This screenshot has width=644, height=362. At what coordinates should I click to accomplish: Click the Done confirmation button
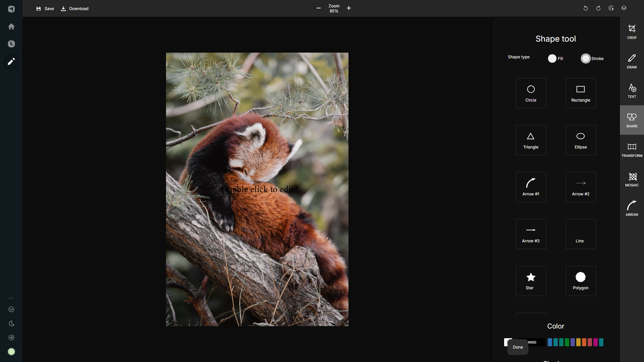pos(518,347)
